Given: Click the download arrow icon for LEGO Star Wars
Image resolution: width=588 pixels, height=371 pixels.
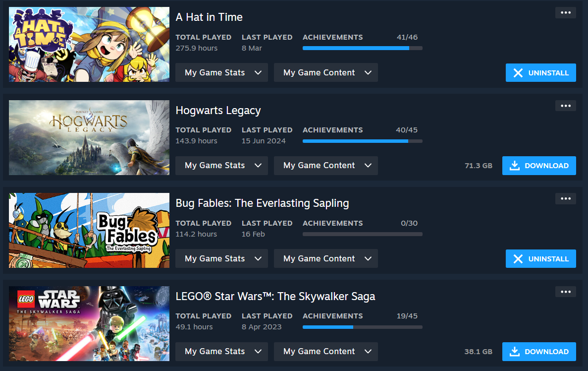Looking at the screenshot, I should coord(515,352).
